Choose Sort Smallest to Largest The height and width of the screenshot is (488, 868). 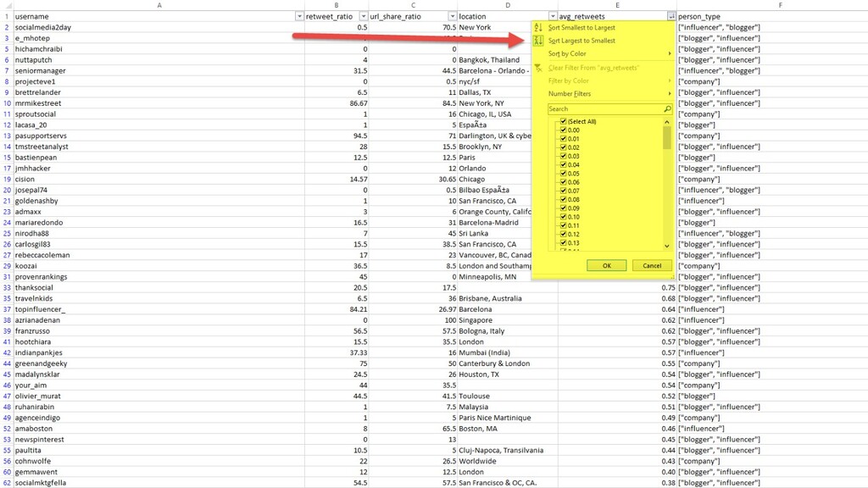click(581, 27)
